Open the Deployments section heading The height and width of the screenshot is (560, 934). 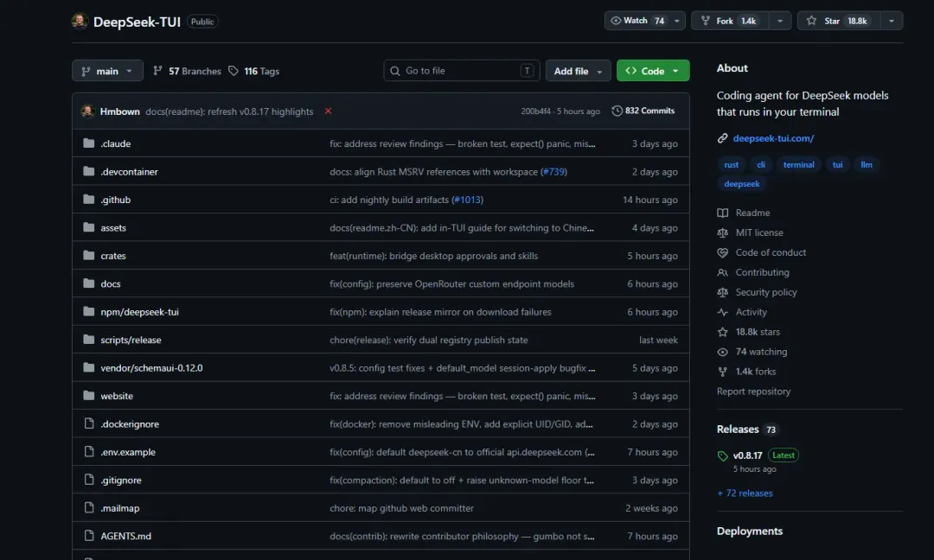749,531
